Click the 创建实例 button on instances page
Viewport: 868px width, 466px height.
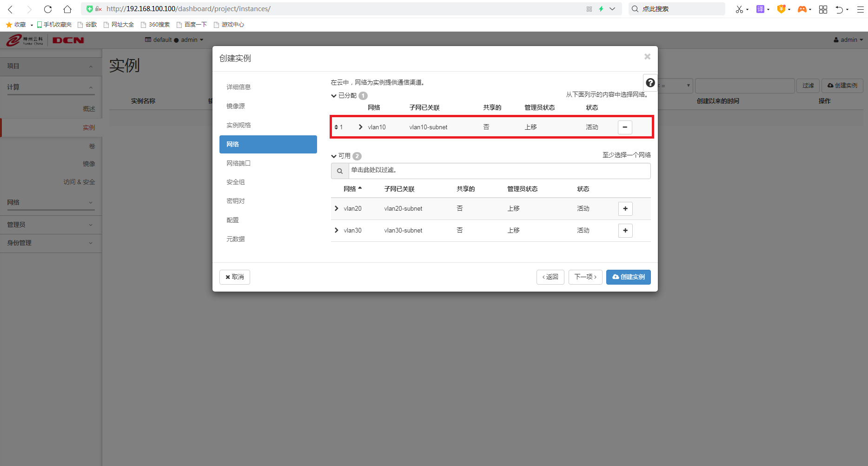842,86
